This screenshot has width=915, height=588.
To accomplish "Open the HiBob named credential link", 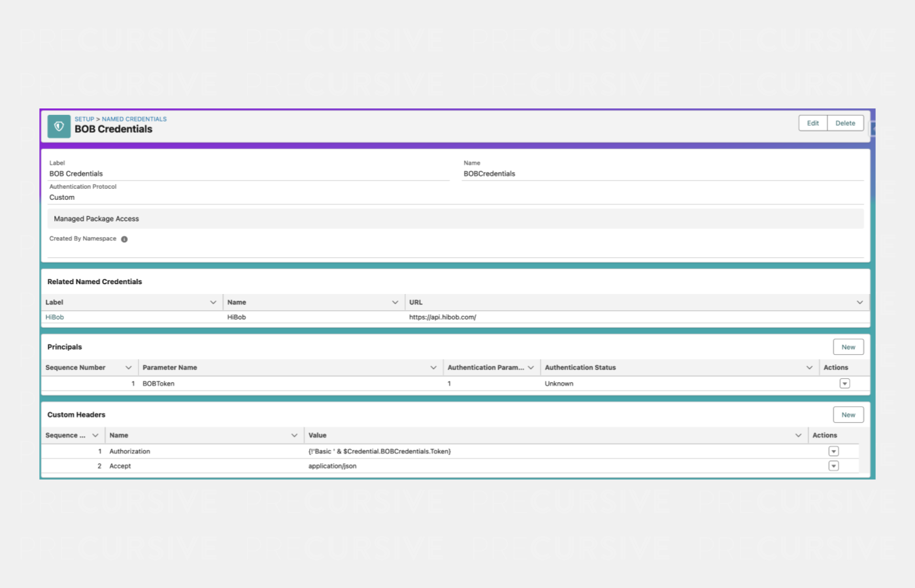I will point(55,318).
